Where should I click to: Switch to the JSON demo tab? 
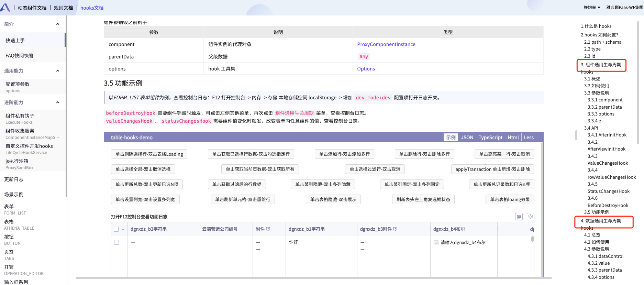coord(467,138)
